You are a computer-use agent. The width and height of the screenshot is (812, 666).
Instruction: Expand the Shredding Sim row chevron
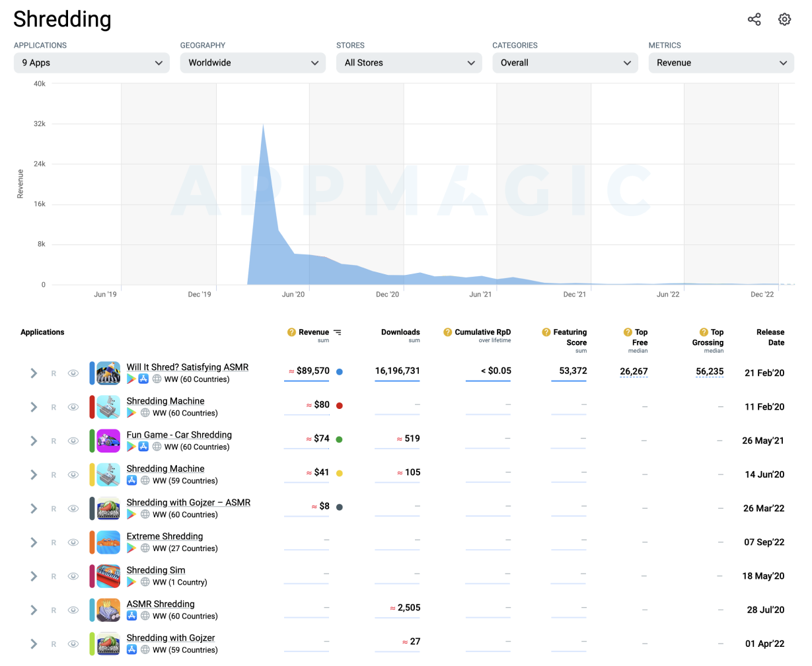34,576
